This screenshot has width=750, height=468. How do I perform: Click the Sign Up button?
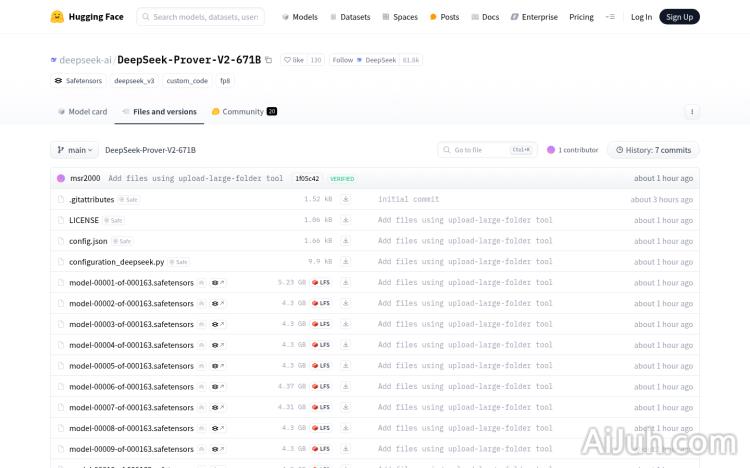click(679, 17)
